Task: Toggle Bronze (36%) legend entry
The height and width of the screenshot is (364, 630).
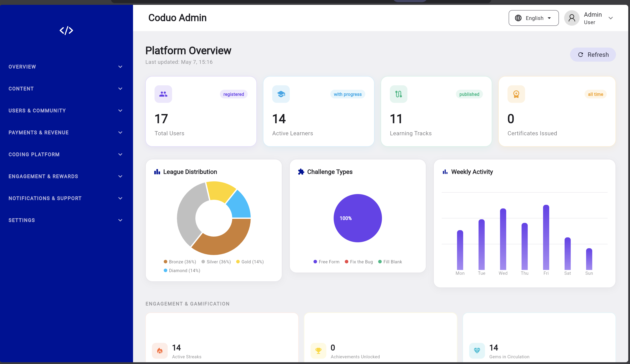Action: click(x=180, y=262)
